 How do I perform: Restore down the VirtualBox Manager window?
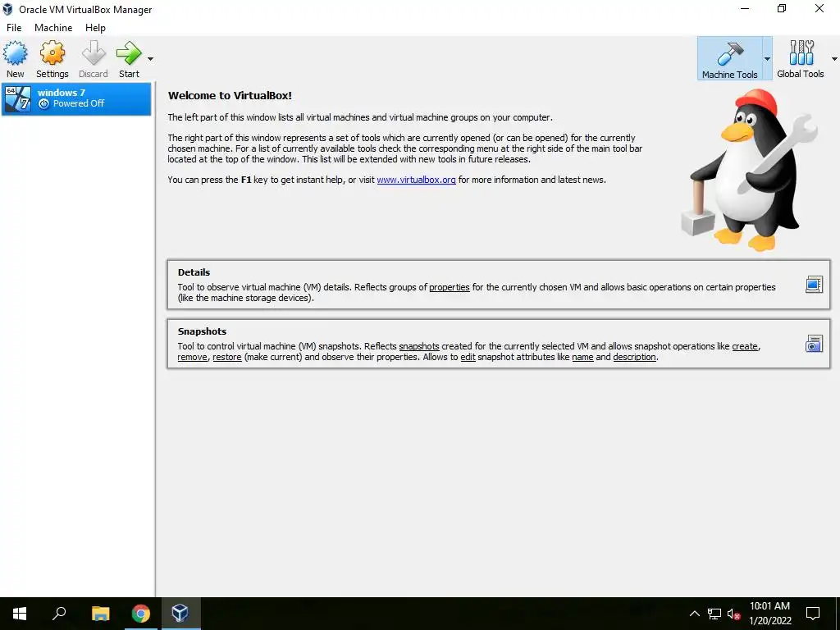click(x=782, y=8)
